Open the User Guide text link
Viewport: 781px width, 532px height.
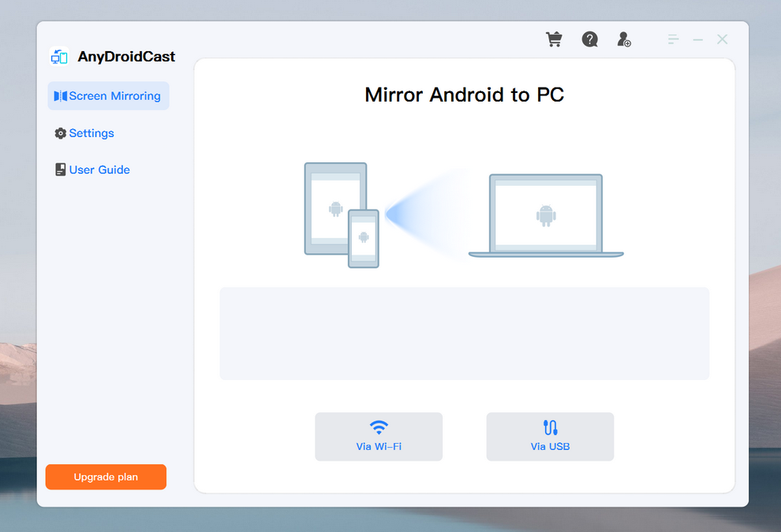(99, 169)
